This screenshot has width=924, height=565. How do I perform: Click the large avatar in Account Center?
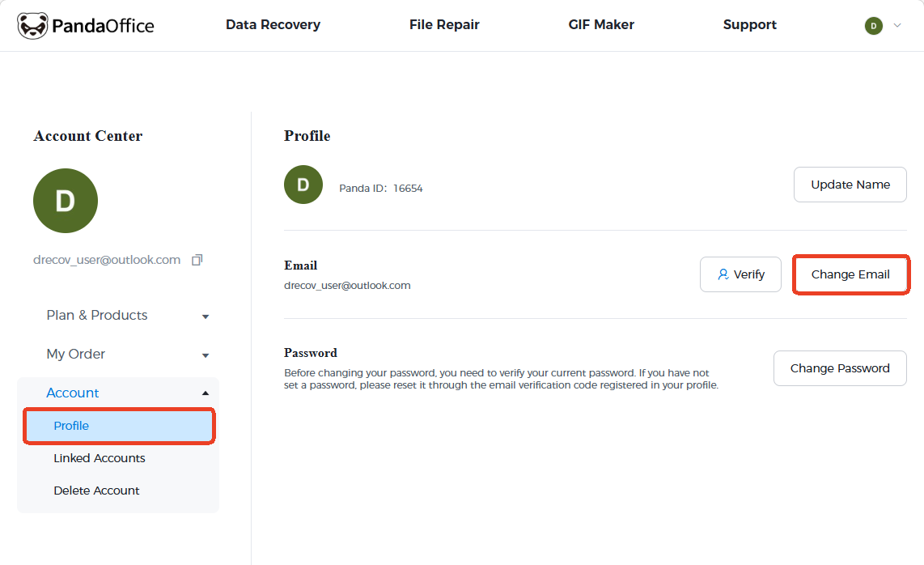[x=66, y=201]
